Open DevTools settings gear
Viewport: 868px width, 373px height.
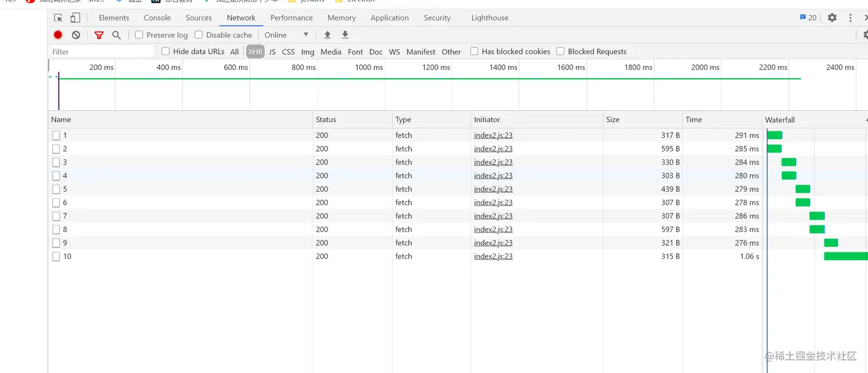pyautogui.click(x=832, y=18)
